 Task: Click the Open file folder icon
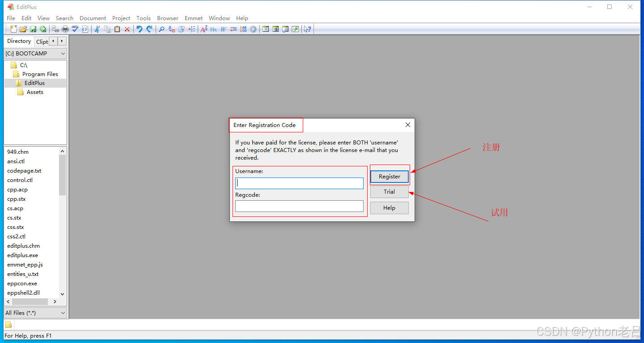tap(23, 29)
